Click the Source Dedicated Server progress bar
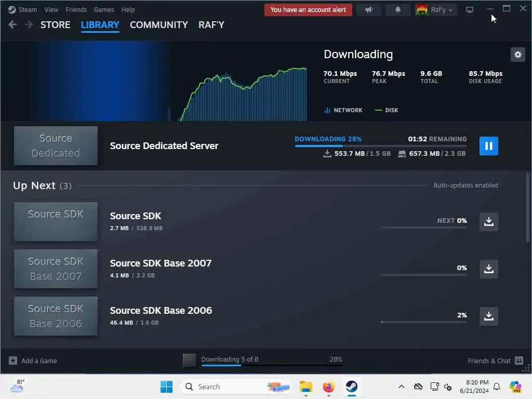 [381, 146]
